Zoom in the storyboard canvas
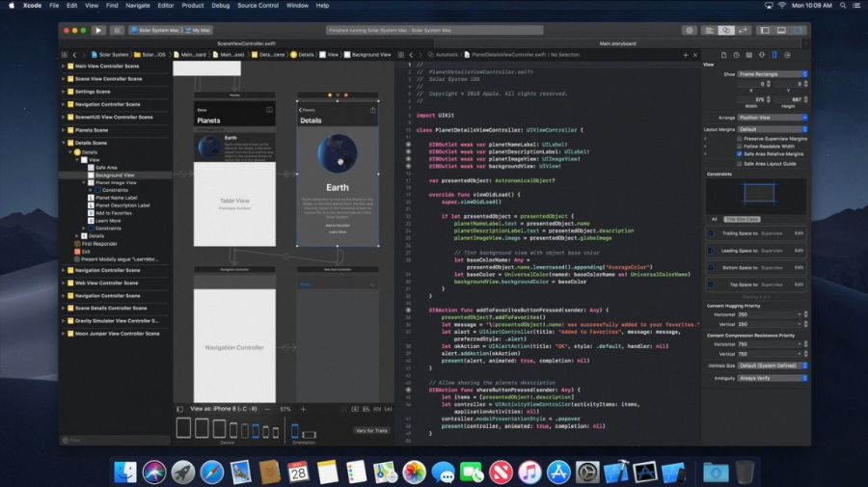The image size is (868, 487). click(303, 409)
